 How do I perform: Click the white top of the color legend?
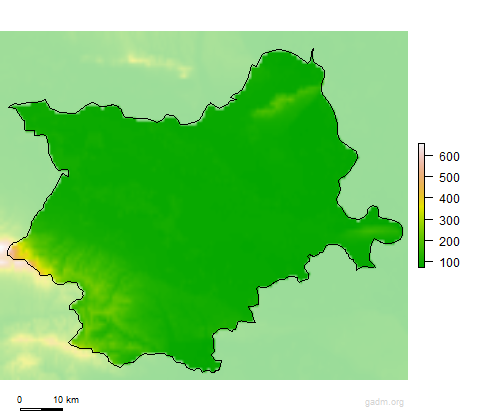[421, 147]
